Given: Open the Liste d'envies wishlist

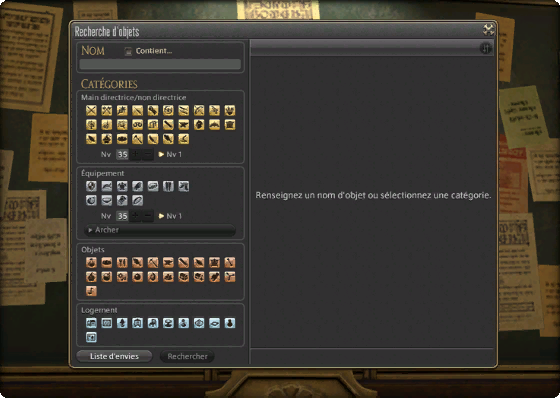Looking at the screenshot, I should (x=114, y=356).
